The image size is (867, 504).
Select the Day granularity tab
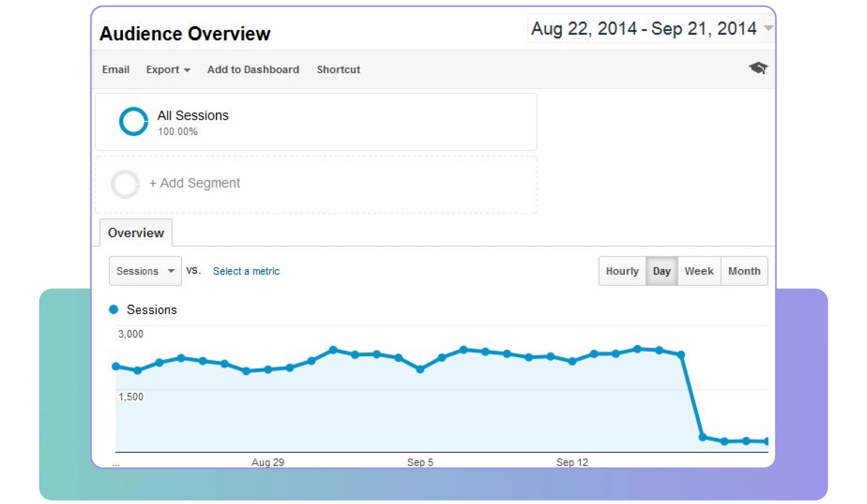coord(660,271)
